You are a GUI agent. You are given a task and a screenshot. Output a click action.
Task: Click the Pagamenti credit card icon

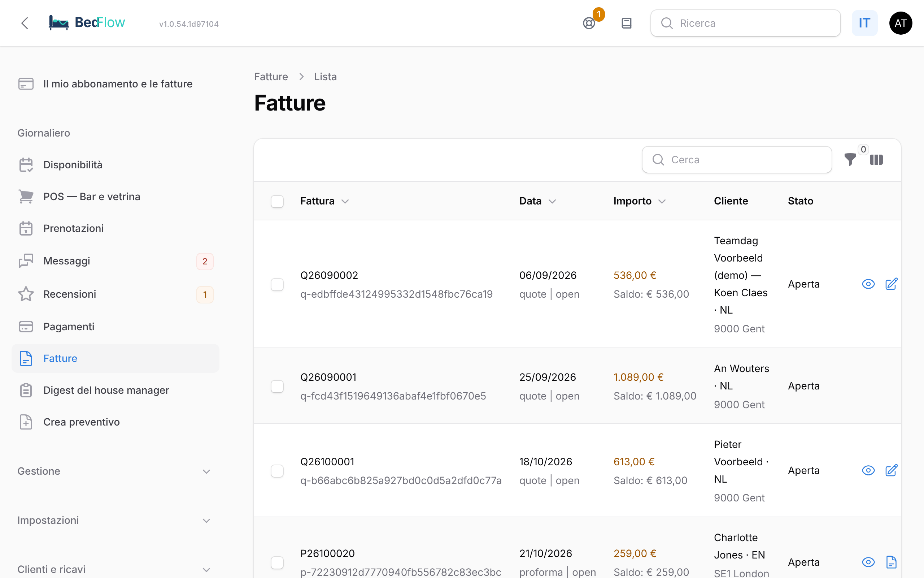[26, 327]
